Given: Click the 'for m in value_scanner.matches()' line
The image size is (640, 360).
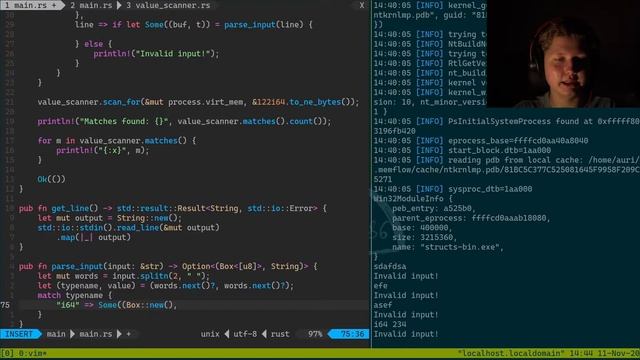Looking at the screenshot, I should pos(117,140).
